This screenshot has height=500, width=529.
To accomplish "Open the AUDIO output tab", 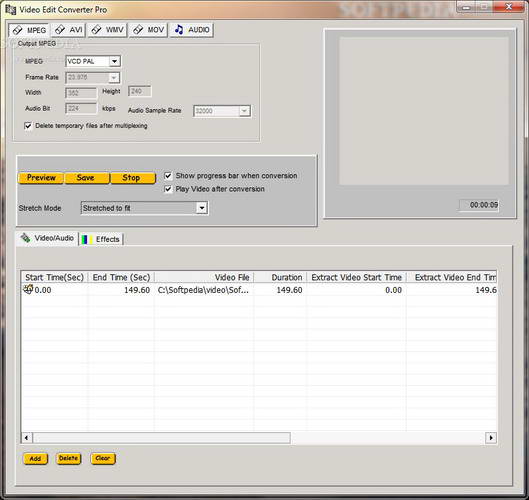I will (192, 30).
